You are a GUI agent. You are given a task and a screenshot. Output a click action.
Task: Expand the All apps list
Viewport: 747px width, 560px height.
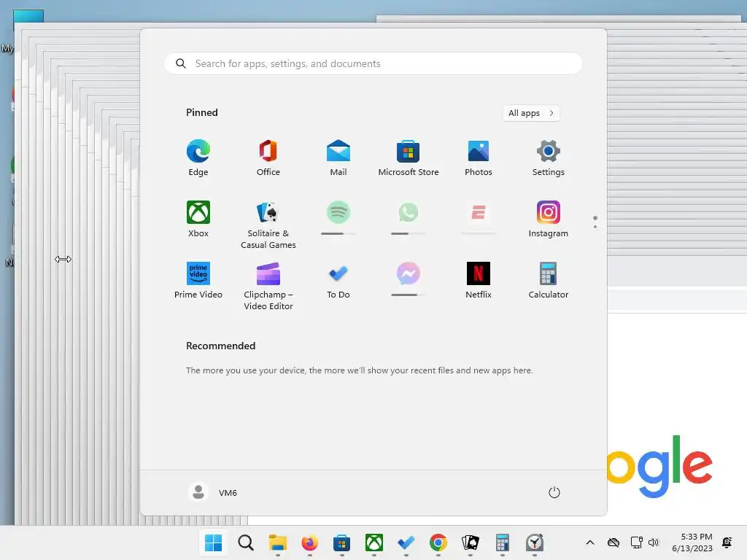pos(531,113)
